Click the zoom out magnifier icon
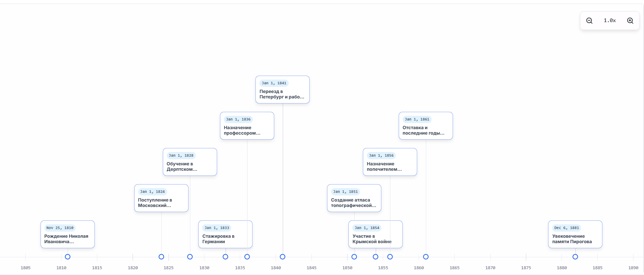This screenshot has height=275, width=644. pyautogui.click(x=589, y=21)
